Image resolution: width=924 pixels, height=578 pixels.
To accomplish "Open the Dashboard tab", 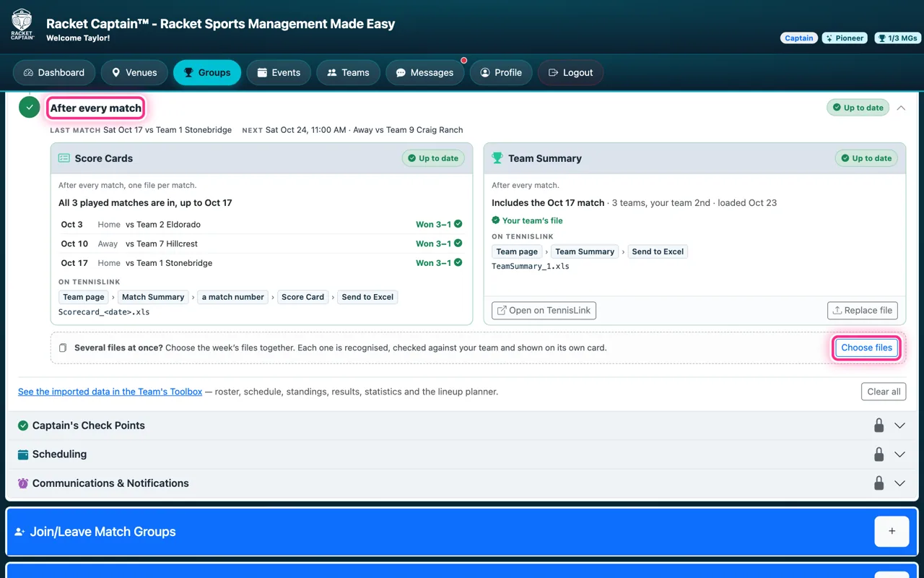I will [x=54, y=72].
